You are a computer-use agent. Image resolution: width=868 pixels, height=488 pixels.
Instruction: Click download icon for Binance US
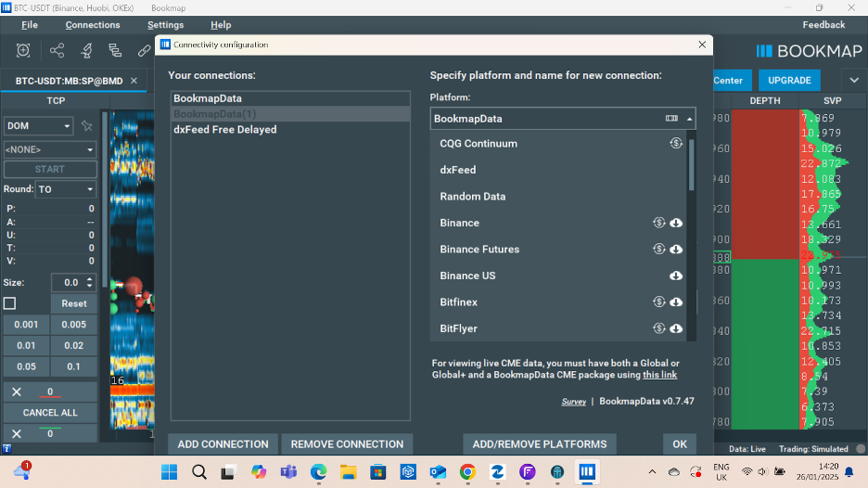(x=676, y=276)
